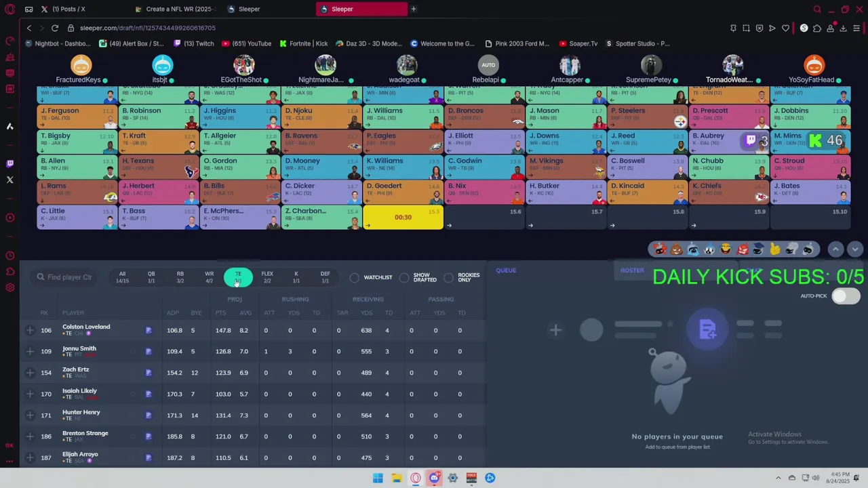Open the Twitch bookmark
The height and width of the screenshot is (488, 868).
[194, 43]
